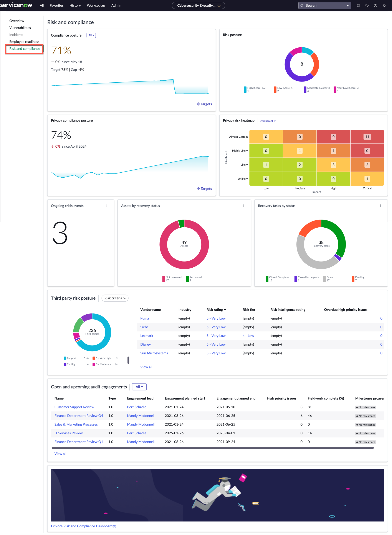The height and width of the screenshot is (535, 392).
Task: Click View all under Third party risk
Action: [146, 367]
